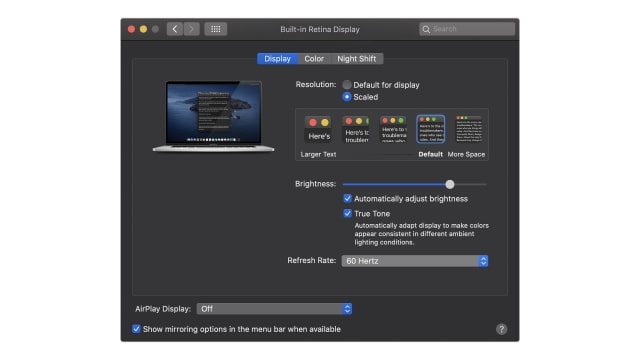
Task: Choose the second scaled resolution thumbnail
Action: pyautogui.click(x=356, y=129)
